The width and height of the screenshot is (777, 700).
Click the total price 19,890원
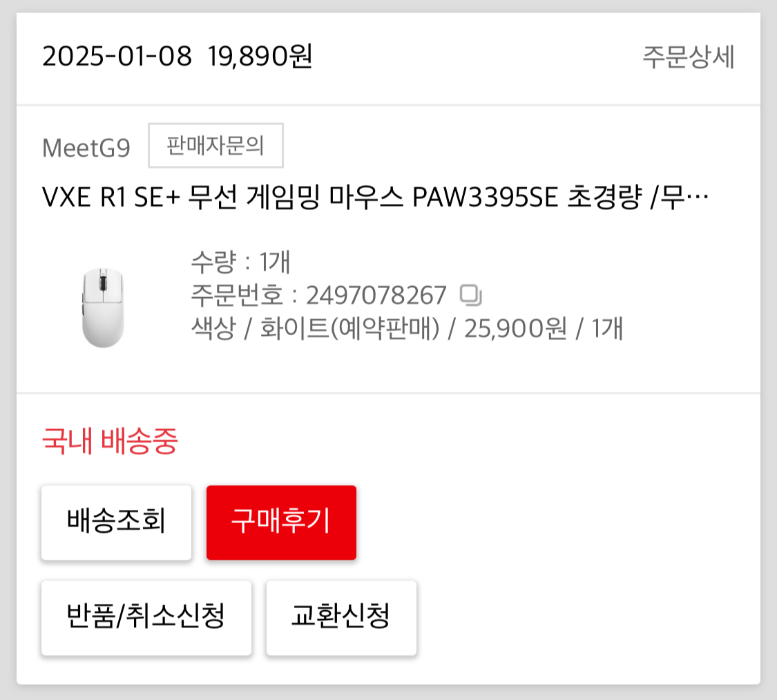click(x=260, y=56)
